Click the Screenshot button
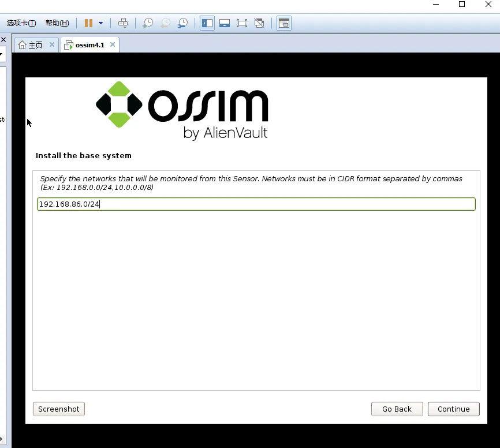Image resolution: width=500 pixels, height=448 pixels. click(x=59, y=409)
